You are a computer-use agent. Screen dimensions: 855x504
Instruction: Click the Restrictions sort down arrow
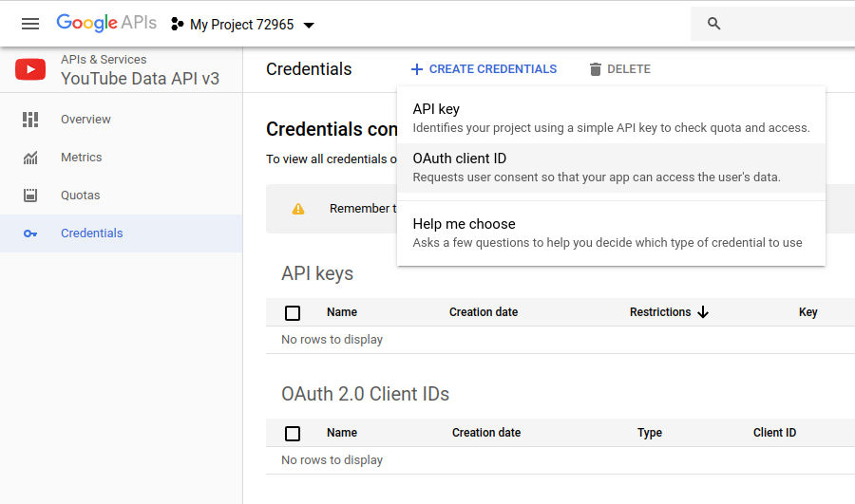pyautogui.click(x=703, y=312)
